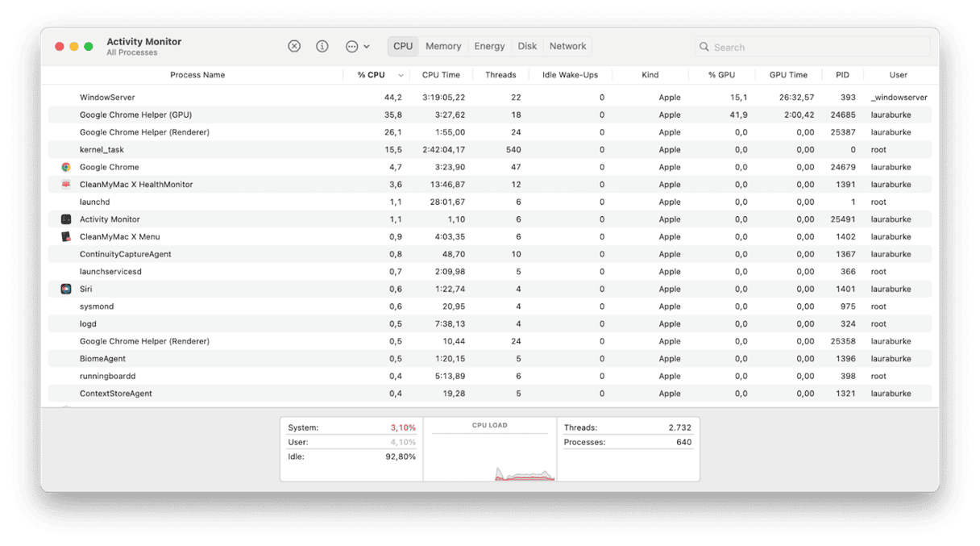The height and width of the screenshot is (546, 980).
Task: Click the Google Chrome process icon
Action: [66, 167]
